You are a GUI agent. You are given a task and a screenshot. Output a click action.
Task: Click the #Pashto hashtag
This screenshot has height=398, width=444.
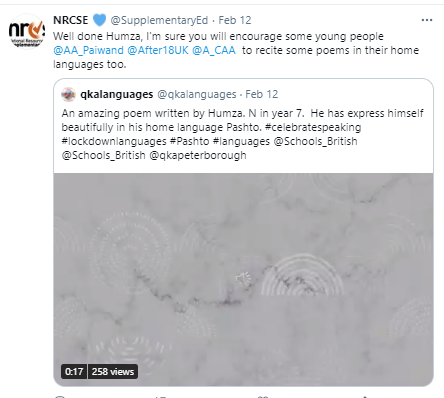coord(189,141)
